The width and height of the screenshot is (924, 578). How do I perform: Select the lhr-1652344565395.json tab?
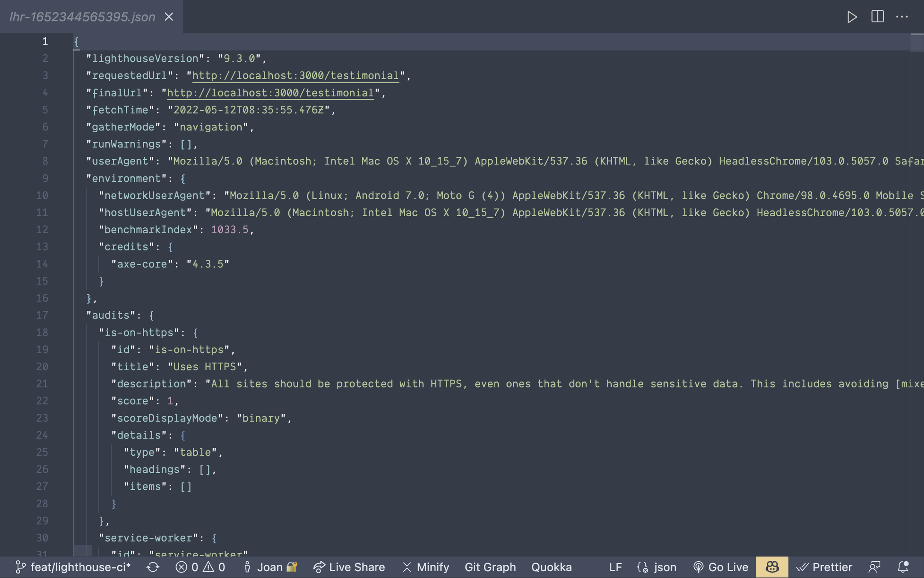click(82, 17)
